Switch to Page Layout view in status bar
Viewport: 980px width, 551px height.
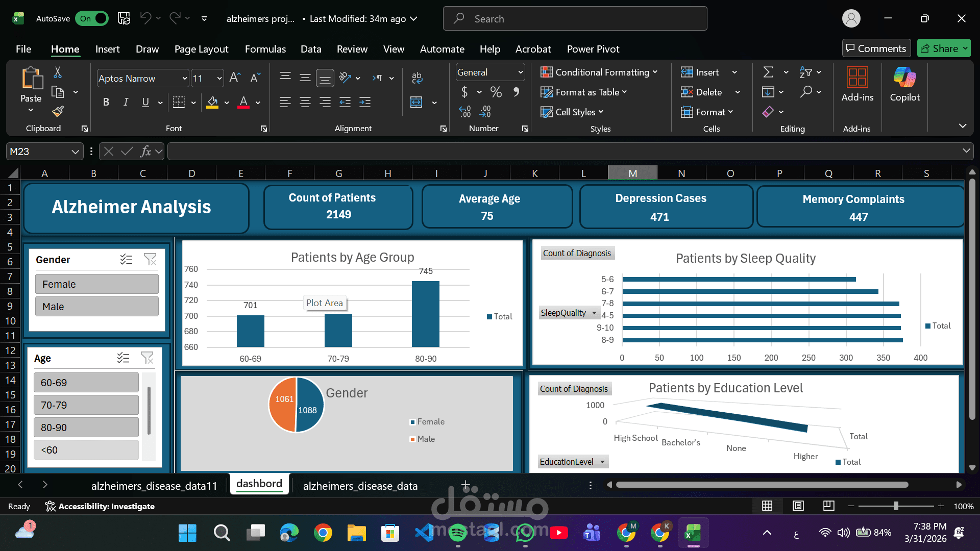[x=798, y=506]
